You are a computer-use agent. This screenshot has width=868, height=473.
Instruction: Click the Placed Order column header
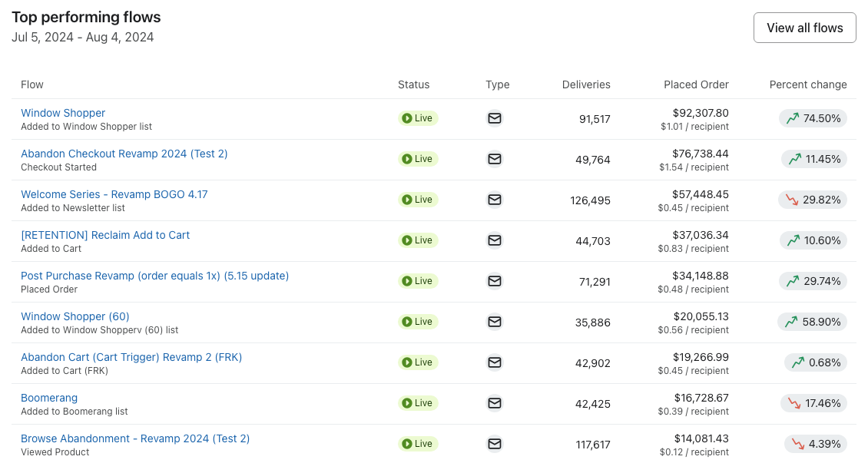(696, 84)
